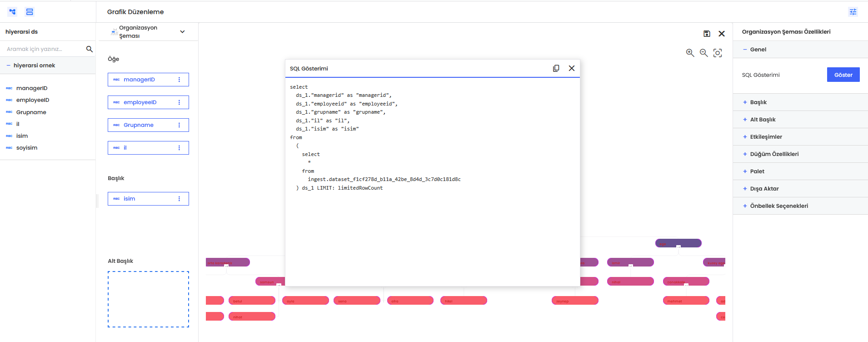The width and height of the screenshot is (868, 342).
Task: Open options menu for isim field
Action: click(179, 199)
